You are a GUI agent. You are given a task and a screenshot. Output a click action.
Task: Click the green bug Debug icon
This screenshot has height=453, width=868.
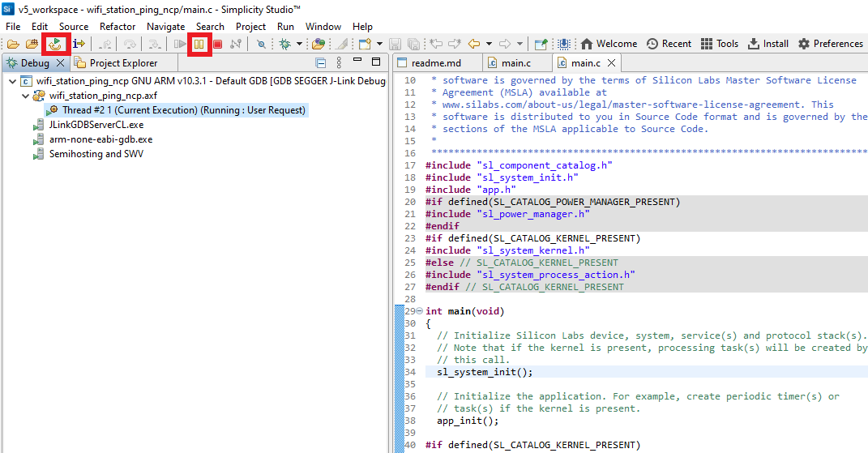pos(284,44)
